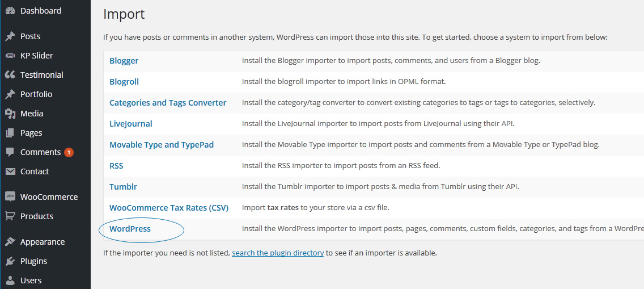
Task: Click the pending comments count badge
Action: (69, 152)
